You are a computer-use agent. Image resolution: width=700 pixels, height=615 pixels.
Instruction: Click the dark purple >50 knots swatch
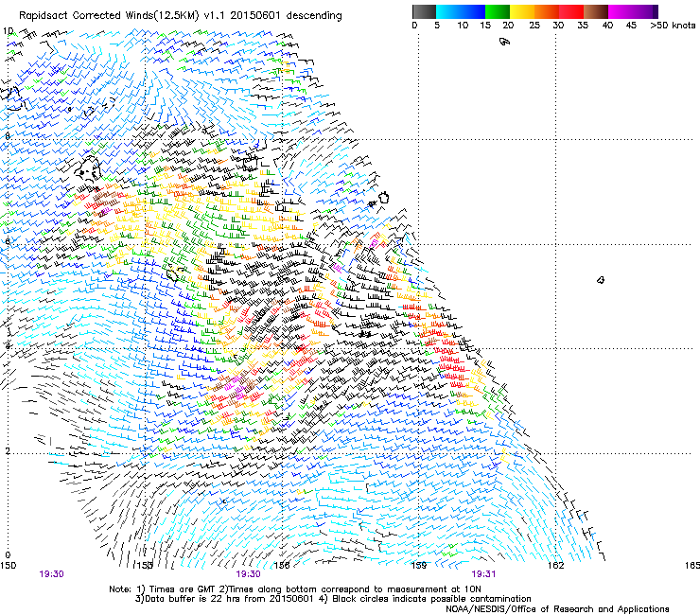[656, 11]
